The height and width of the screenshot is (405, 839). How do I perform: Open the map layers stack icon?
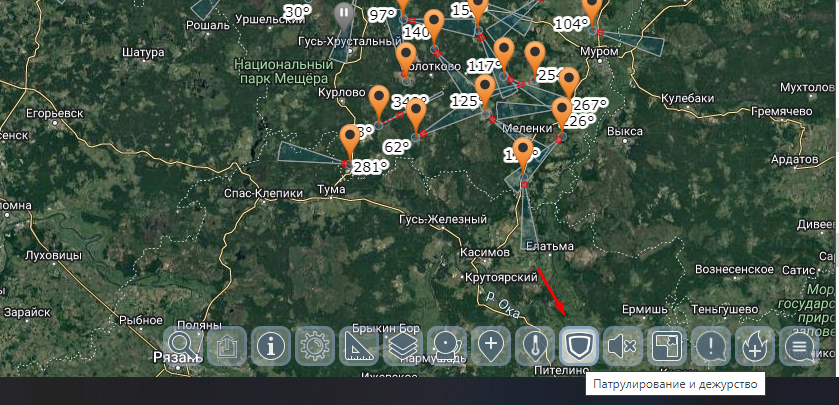(402, 347)
